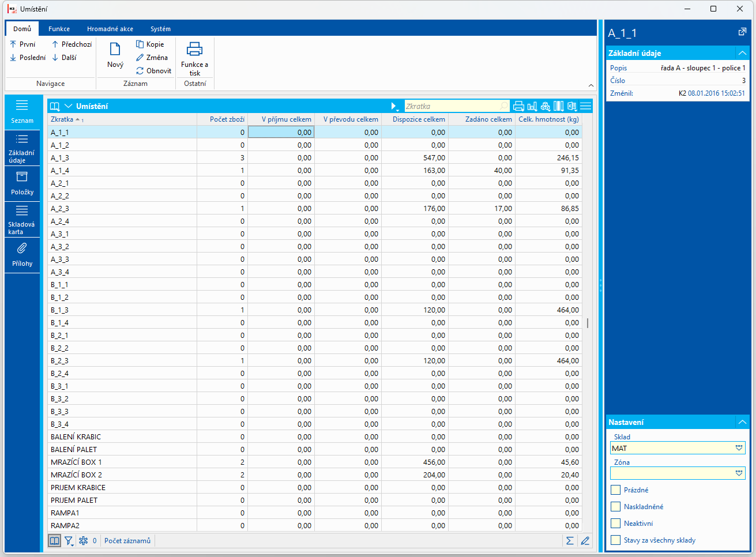Select the RAMPA2 row

pyautogui.click(x=315, y=525)
